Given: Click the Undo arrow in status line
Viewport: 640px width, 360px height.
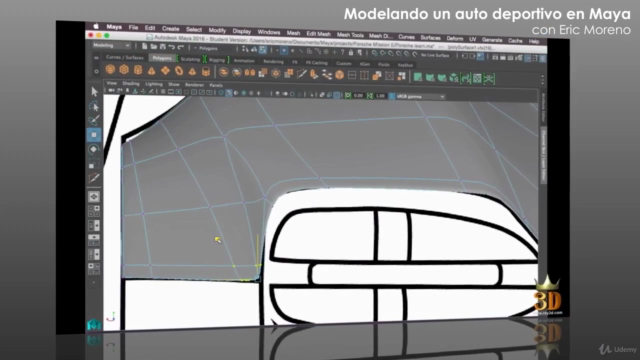Looking at the screenshot, I should [x=172, y=47].
